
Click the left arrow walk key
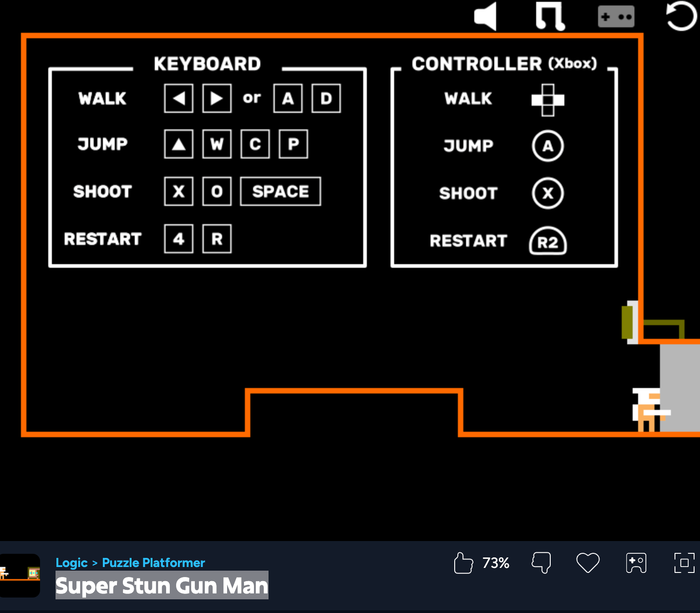click(x=178, y=98)
